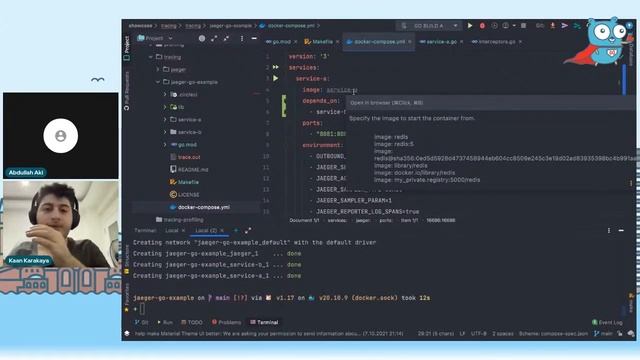Open terminal panel options menu
Image resolution: width=640 pixels, height=360 pixels.
[x=609, y=231]
